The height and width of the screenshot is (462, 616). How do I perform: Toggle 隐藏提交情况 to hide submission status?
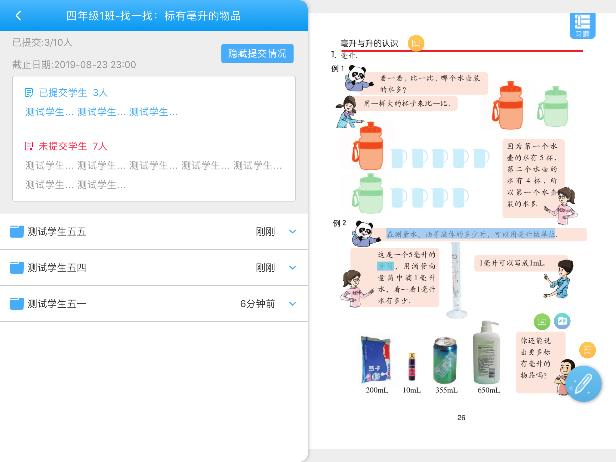257,54
